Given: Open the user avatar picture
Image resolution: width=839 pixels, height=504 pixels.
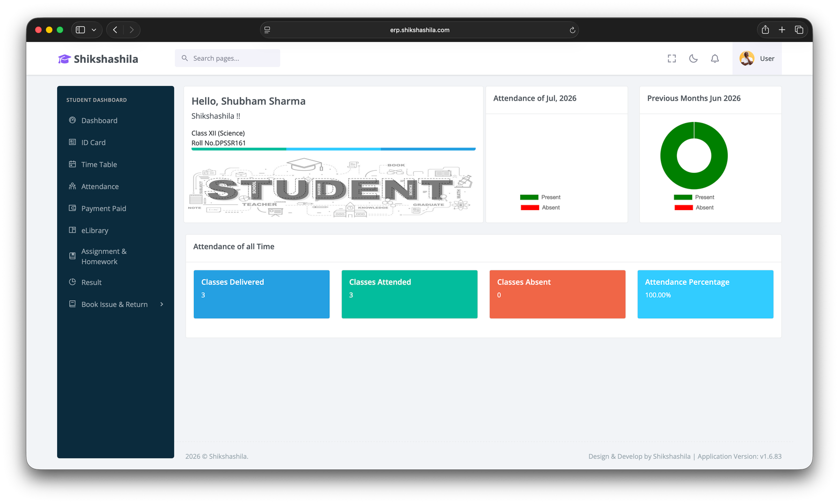Looking at the screenshot, I should (747, 58).
